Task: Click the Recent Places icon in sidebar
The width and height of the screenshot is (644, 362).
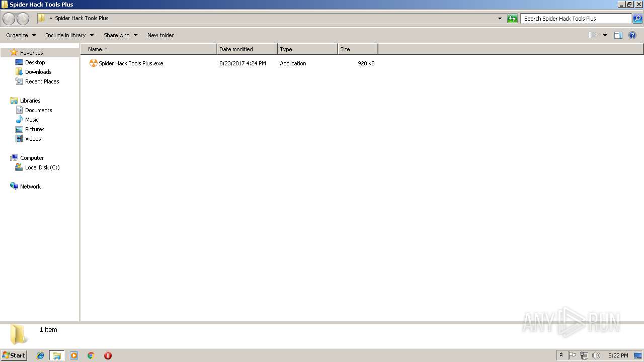Action: 19,81
